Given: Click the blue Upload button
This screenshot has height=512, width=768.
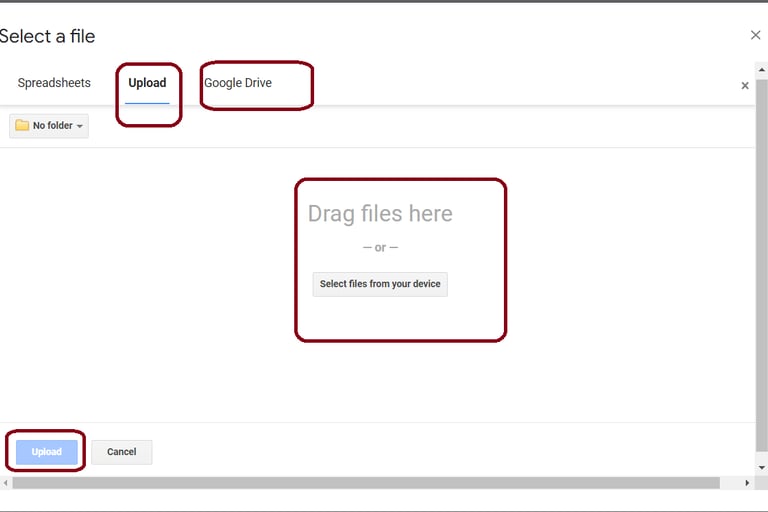Looking at the screenshot, I should pyautogui.click(x=47, y=452).
